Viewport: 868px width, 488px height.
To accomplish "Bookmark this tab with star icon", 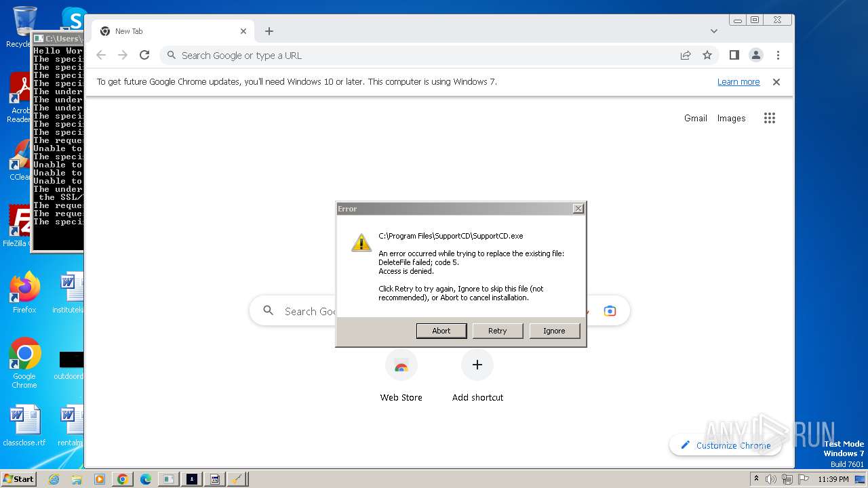I will (x=707, y=56).
